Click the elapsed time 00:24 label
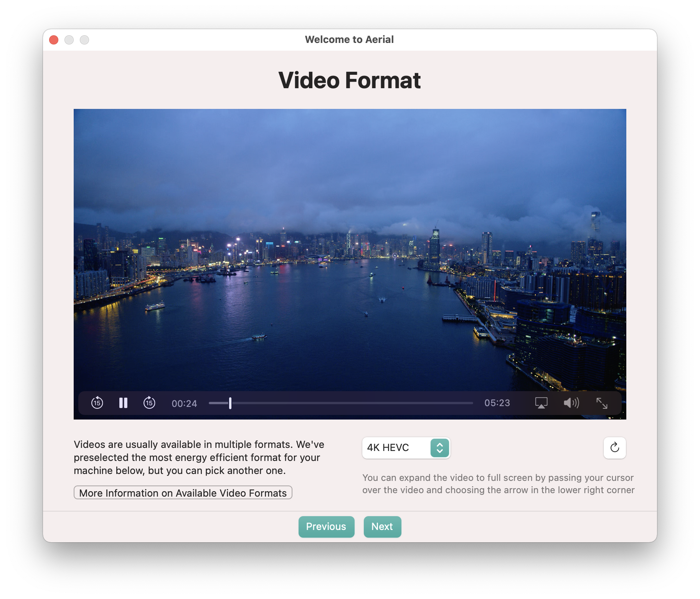 click(185, 403)
